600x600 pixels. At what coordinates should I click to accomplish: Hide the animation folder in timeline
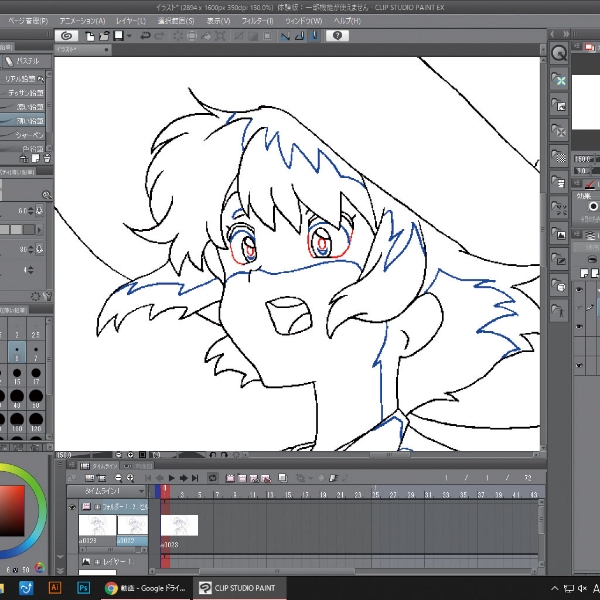click(x=72, y=507)
